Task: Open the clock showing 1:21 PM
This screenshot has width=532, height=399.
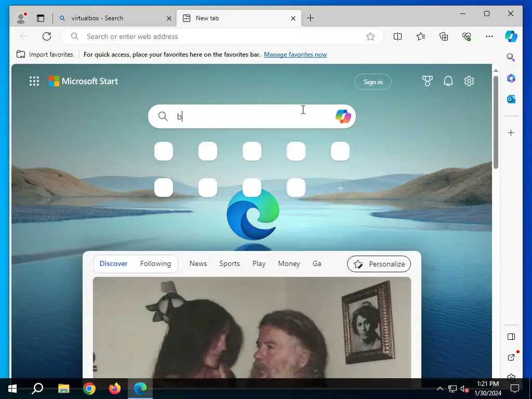Action: (487, 389)
